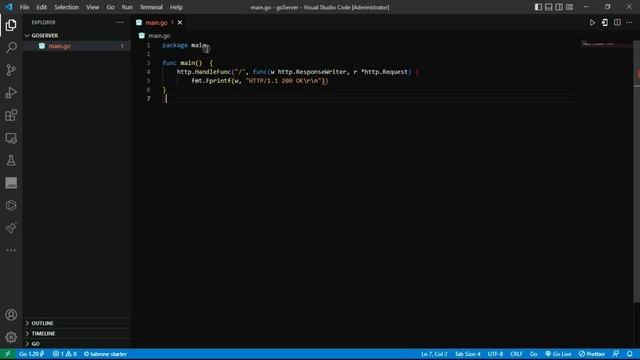Viewport: 640px width, 360px height.
Task: Click Prettier formatter status item
Action: point(592,354)
